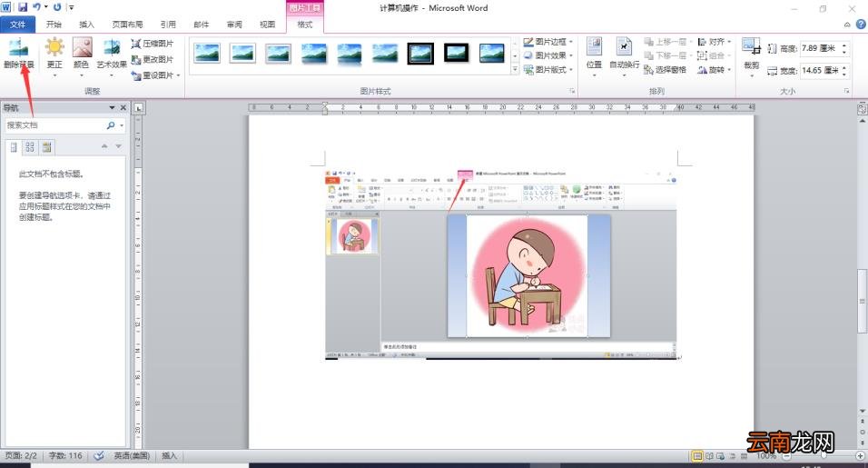Close the 导航 navigation pane
This screenshot has width=868, height=468.
tap(123, 107)
